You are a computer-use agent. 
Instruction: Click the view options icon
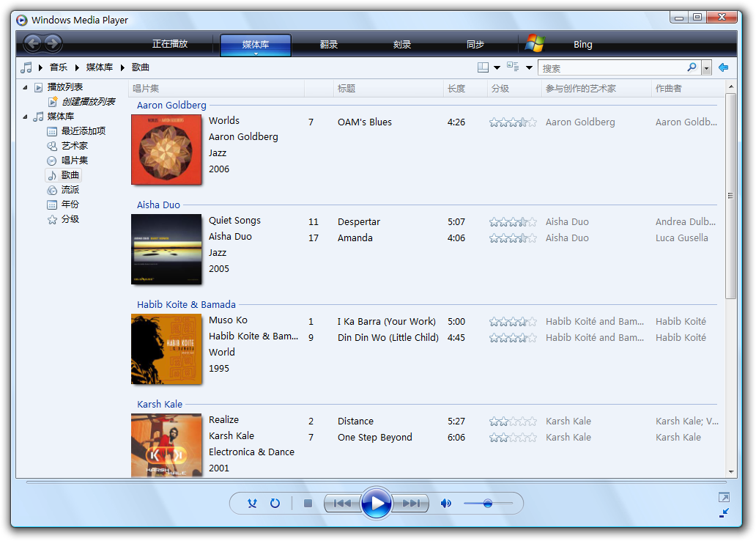click(x=513, y=67)
